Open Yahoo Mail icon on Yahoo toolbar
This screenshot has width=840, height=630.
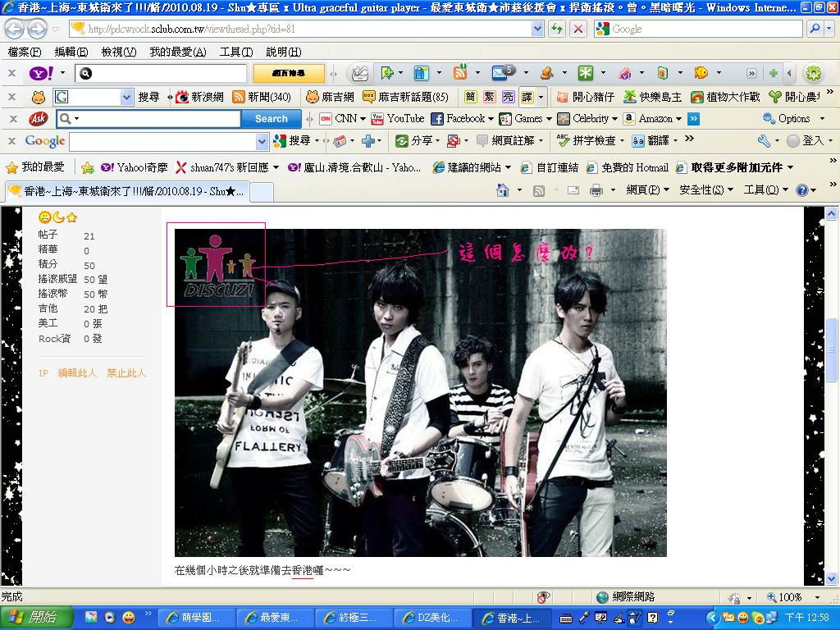(499, 73)
